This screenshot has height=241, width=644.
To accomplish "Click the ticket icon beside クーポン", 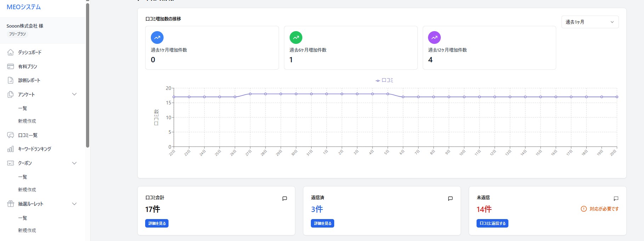I will click(11, 163).
